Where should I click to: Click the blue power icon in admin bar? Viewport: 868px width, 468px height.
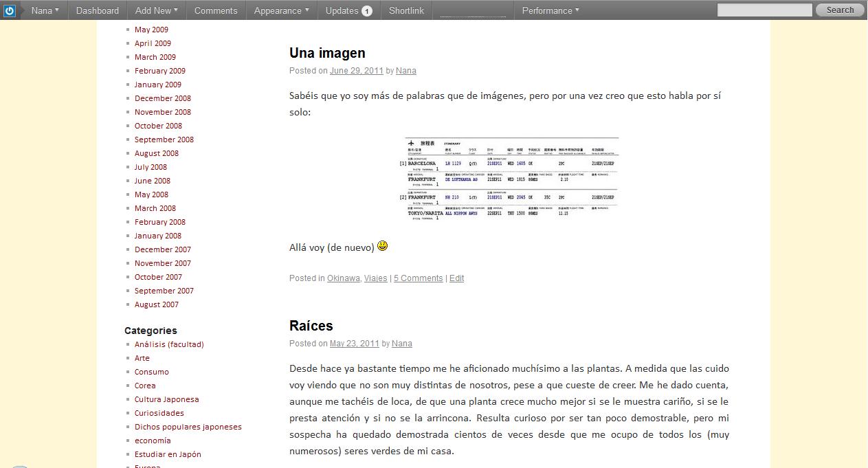pyautogui.click(x=10, y=10)
